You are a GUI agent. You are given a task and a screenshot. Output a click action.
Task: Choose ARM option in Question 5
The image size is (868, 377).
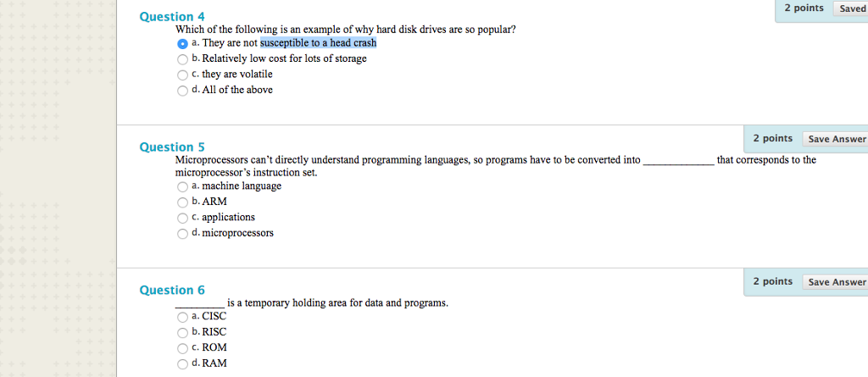182,202
